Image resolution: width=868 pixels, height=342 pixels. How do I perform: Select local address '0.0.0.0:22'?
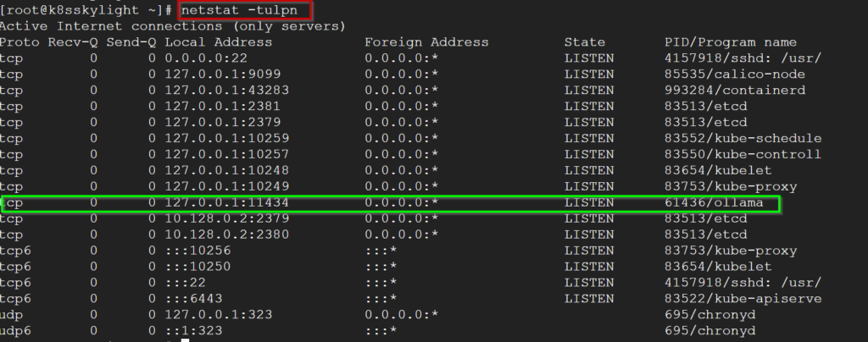click(x=206, y=58)
